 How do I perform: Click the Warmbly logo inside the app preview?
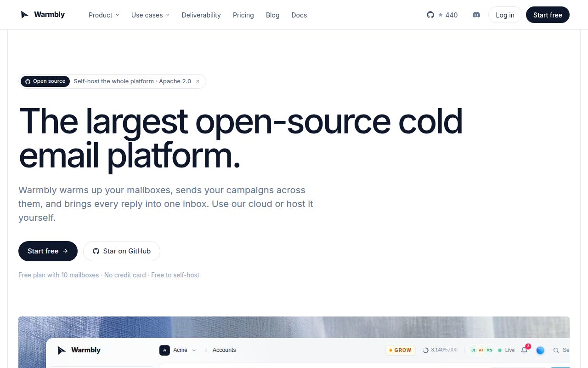click(x=79, y=350)
